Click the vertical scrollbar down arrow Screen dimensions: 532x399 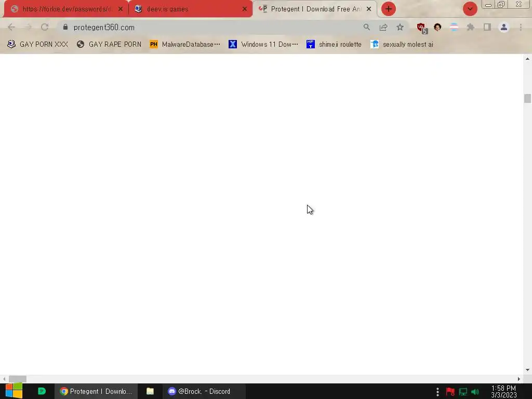(x=527, y=370)
